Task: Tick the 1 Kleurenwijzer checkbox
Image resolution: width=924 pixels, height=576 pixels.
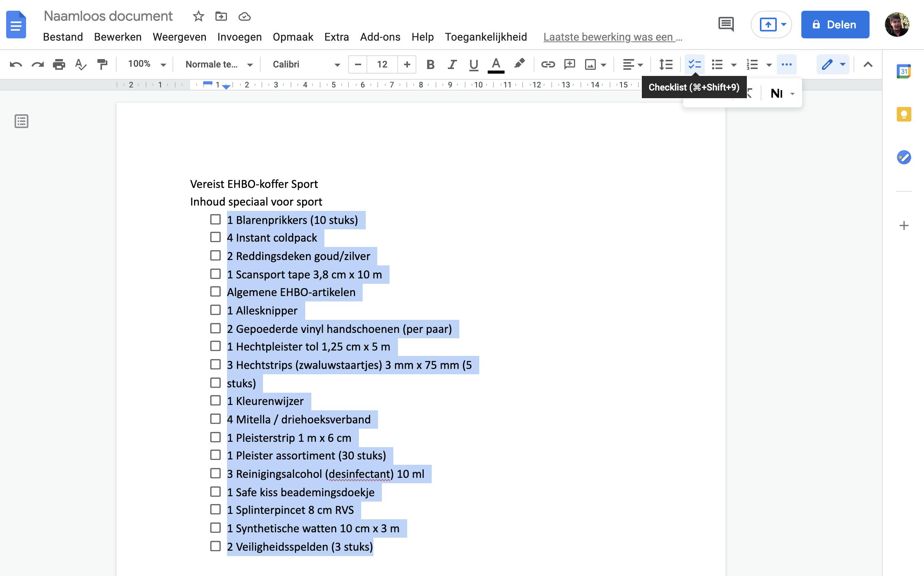Action: (x=215, y=400)
